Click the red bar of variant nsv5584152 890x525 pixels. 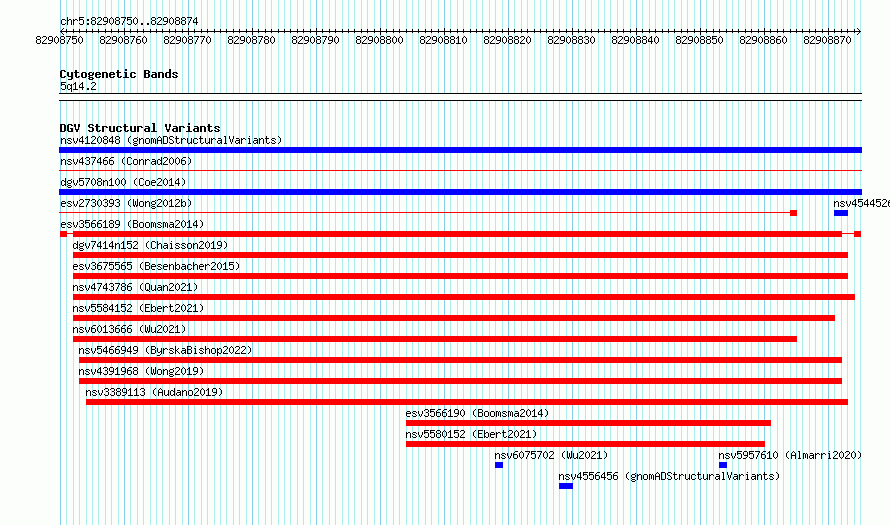(x=454, y=318)
